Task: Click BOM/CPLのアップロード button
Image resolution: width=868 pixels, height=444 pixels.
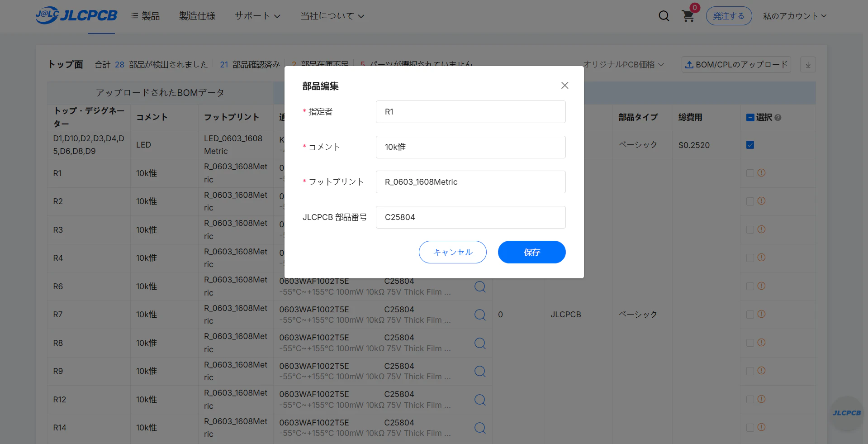Action: tap(736, 65)
